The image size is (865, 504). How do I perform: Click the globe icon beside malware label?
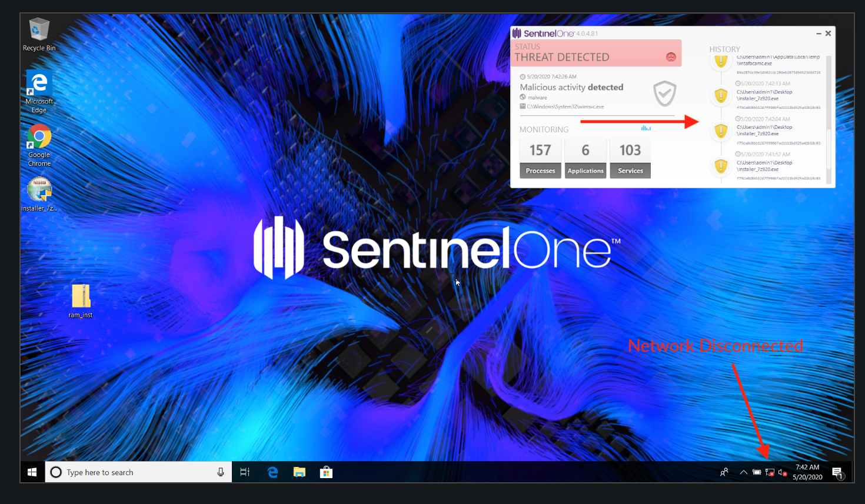(523, 97)
